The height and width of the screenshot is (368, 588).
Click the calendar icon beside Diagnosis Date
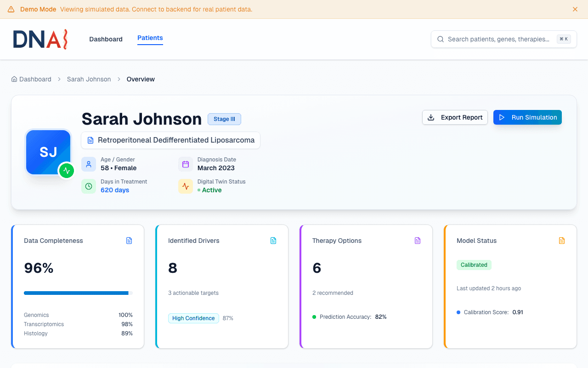[x=185, y=164]
